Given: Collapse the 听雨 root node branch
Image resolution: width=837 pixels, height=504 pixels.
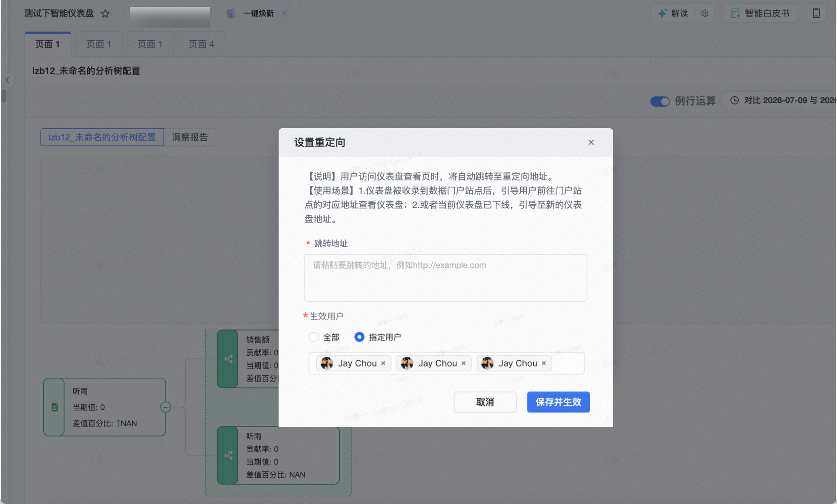Looking at the screenshot, I should 166,407.
